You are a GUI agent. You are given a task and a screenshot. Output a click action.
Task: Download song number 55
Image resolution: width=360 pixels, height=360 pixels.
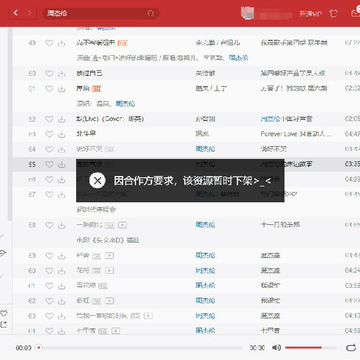(x=62, y=164)
